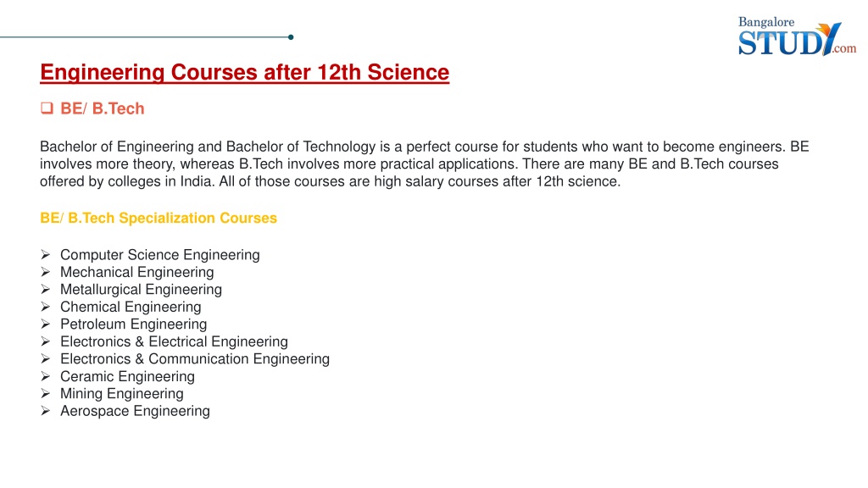
Task: Click the BE/ B.Tech subheading text
Action: tap(103, 108)
